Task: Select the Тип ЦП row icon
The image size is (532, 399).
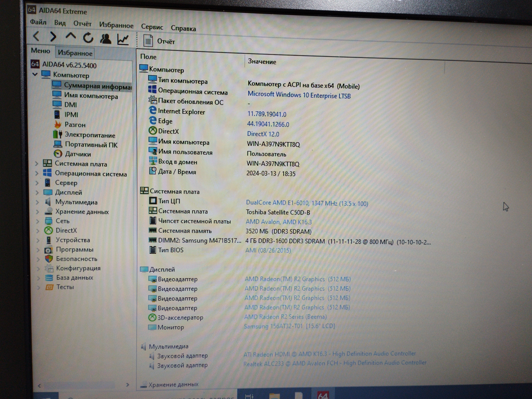Action: click(x=153, y=200)
